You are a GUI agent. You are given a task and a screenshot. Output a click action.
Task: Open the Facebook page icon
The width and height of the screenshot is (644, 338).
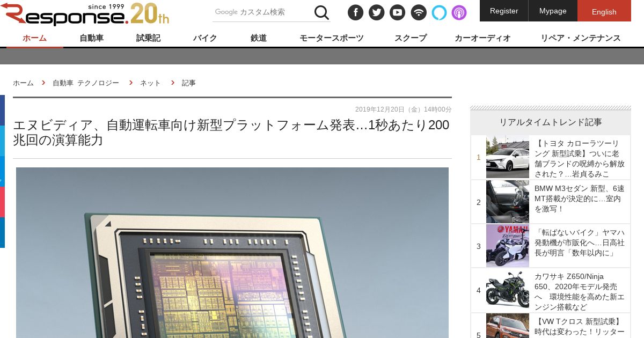[x=356, y=12]
